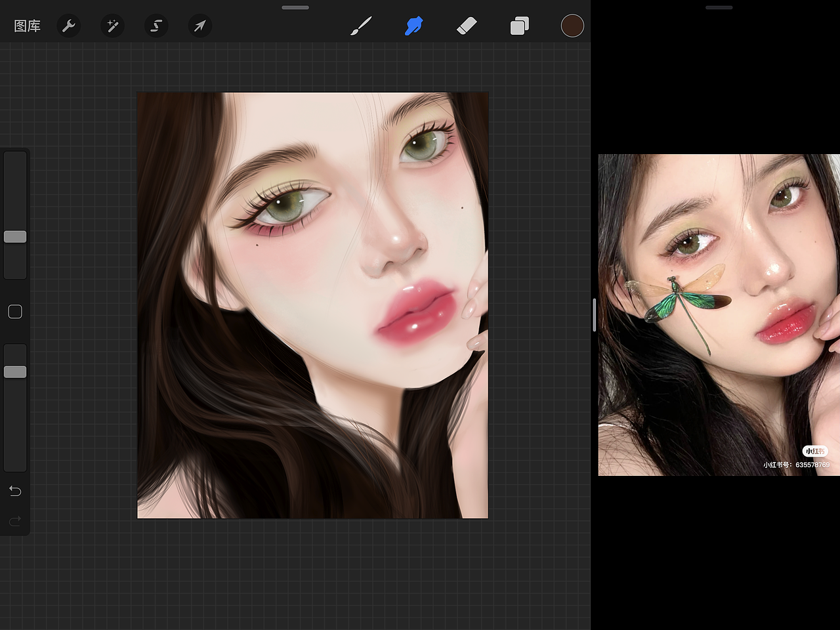840x630 pixels.
Task: Tap the dragonfly reference photo
Action: pyautogui.click(x=719, y=315)
